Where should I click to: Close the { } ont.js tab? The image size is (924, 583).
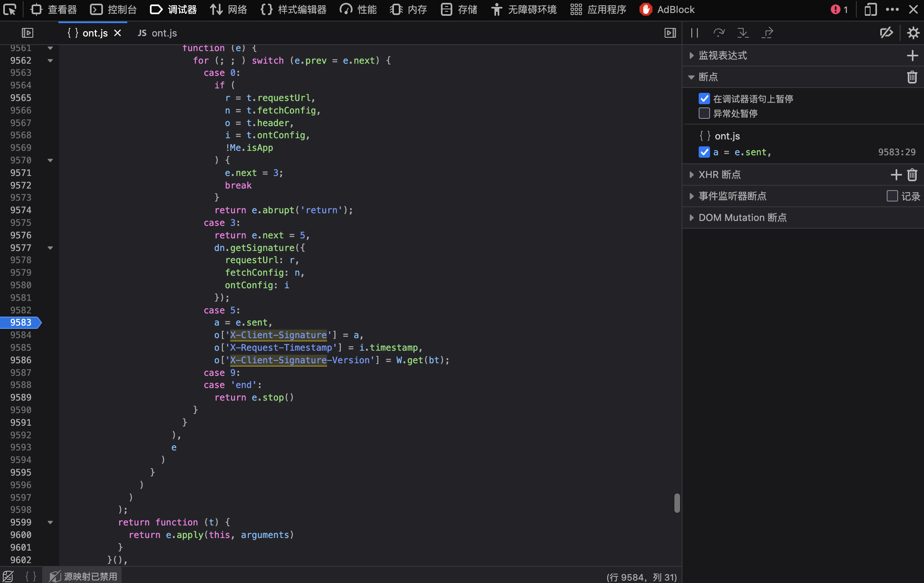pos(118,33)
